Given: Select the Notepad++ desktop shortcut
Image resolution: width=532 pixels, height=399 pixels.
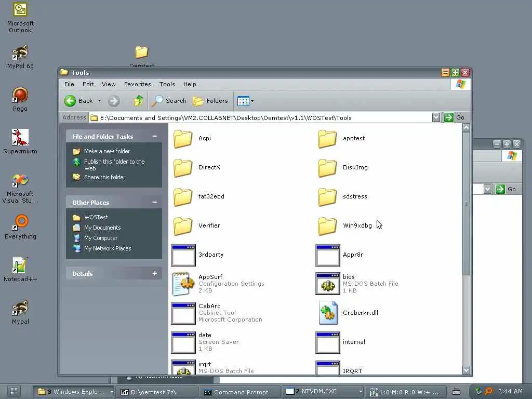Looking at the screenshot, I should coord(20,270).
